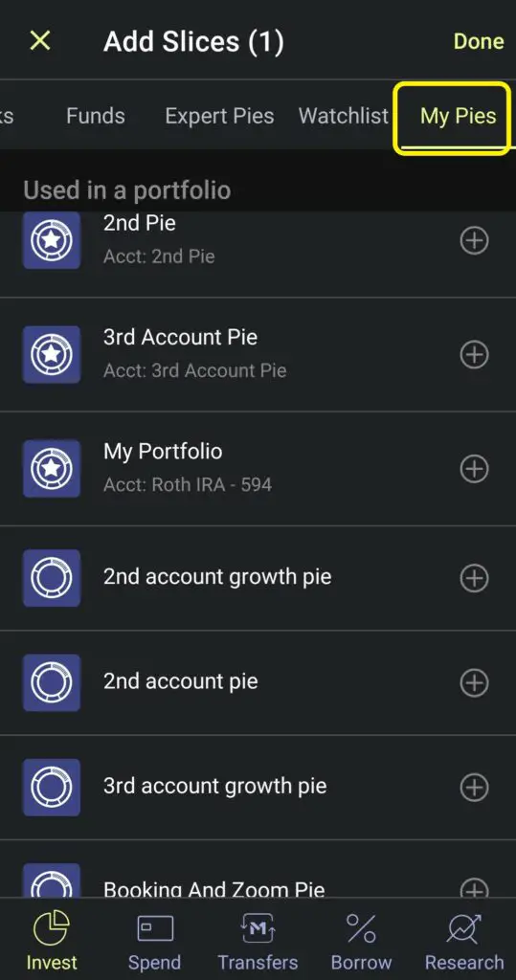The image size is (516, 980).
Task: Add 3rd account growth pie slice
Action: pos(474,788)
